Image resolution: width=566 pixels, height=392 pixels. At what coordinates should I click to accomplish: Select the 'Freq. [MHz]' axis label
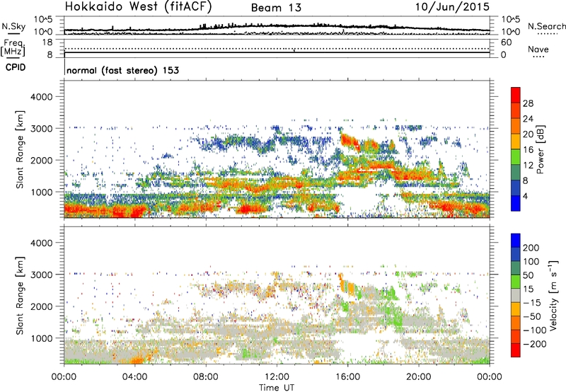[13, 47]
